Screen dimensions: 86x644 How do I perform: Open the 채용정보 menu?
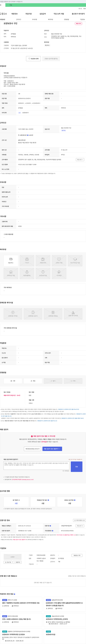pos(15,14)
